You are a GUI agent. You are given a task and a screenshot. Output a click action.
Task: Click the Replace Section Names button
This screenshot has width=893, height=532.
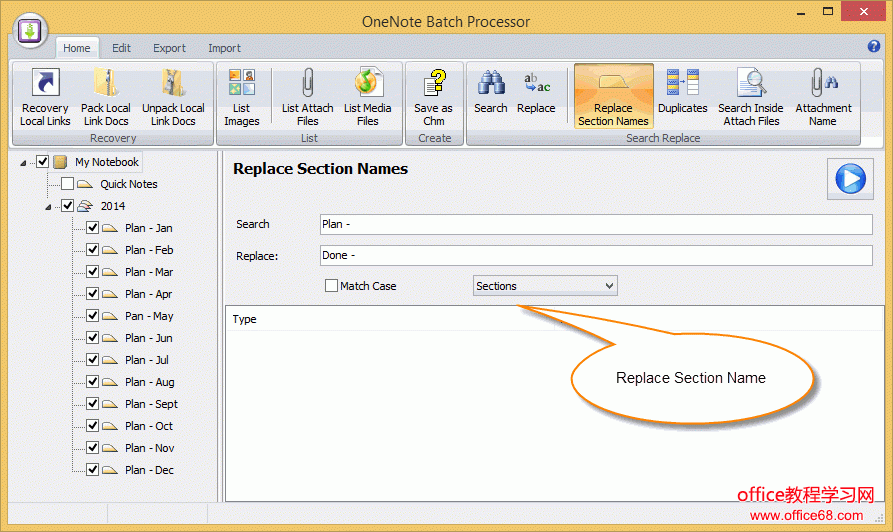pos(613,97)
